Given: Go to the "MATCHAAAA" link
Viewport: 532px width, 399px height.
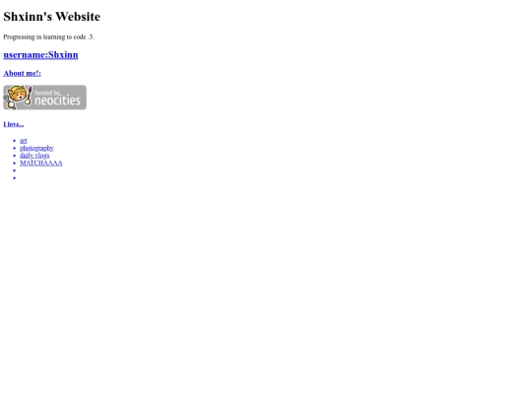Looking at the screenshot, I should tap(41, 163).
